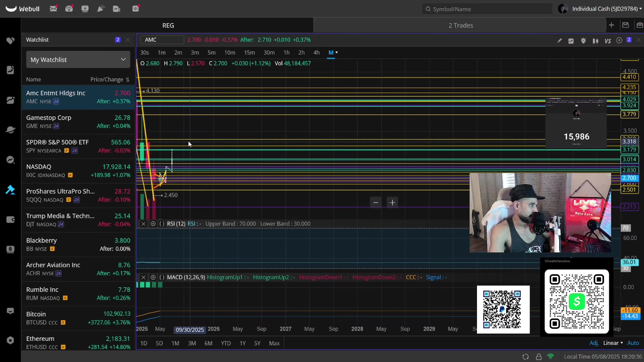
Task: Select the REG tab
Action: (168, 25)
